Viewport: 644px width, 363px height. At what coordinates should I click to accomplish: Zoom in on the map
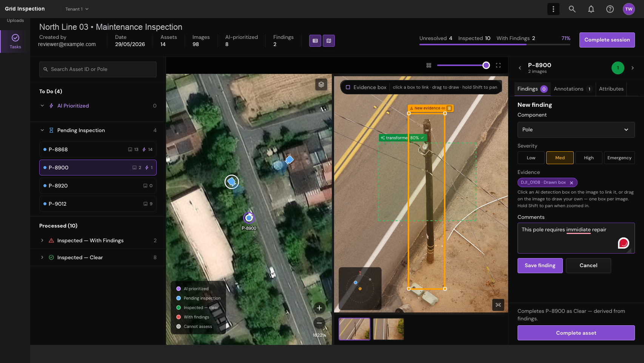pyautogui.click(x=319, y=308)
